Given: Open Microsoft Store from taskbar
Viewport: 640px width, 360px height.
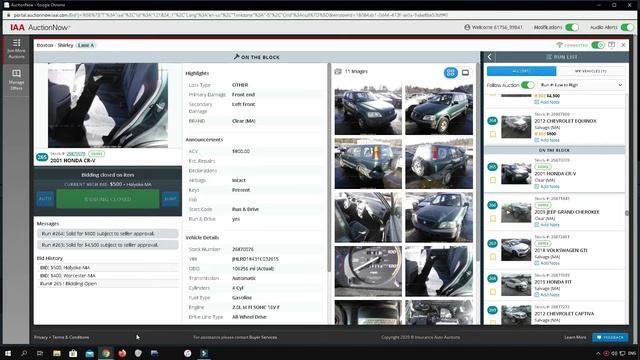Looking at the screenshot, I should point(73,353).
